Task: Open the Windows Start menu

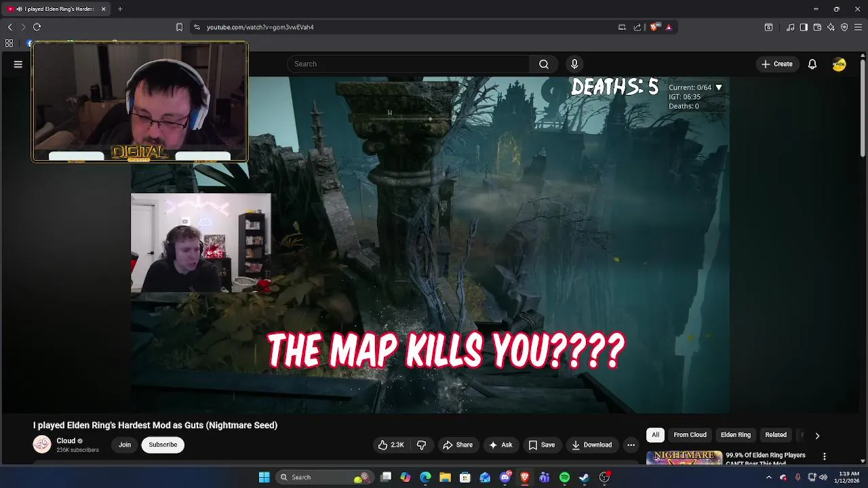Action: point(264,477)
